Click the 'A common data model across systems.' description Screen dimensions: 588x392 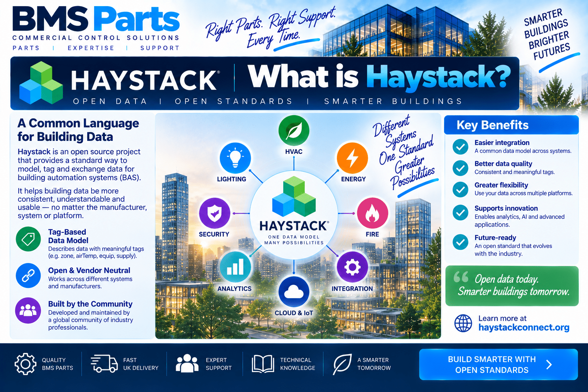[523, 151]
